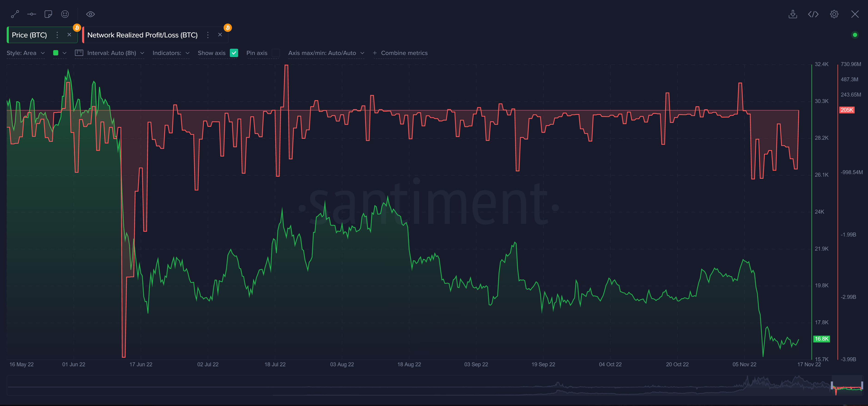Open Price (BTC) three-dot options menu
The image size is (868, 406).
pyautogui.click(x=57, y=35)
